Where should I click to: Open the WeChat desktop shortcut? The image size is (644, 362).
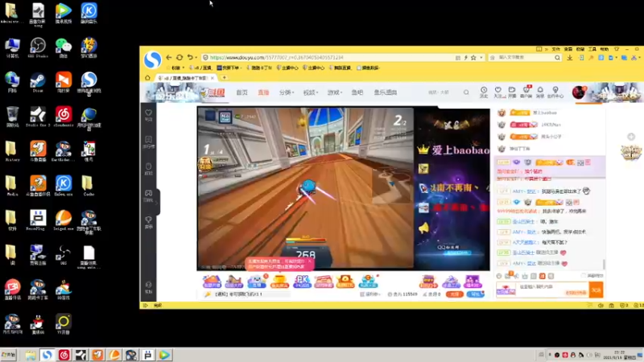[64, 47]
